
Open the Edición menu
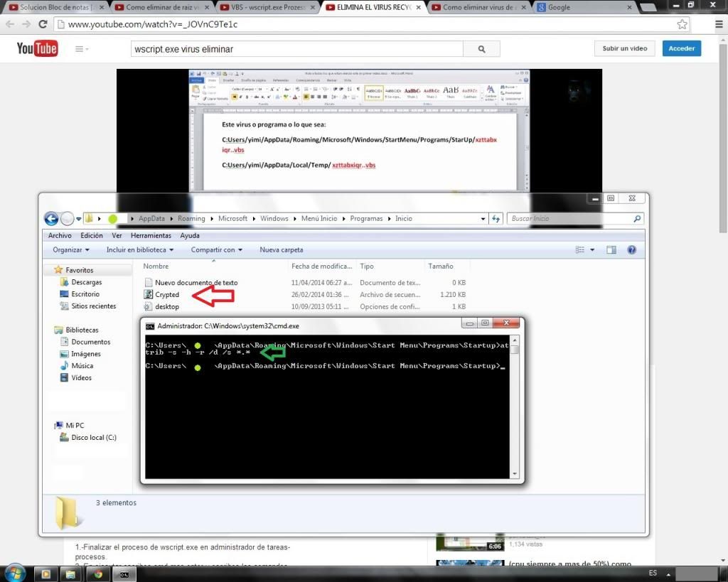[92, 235]
